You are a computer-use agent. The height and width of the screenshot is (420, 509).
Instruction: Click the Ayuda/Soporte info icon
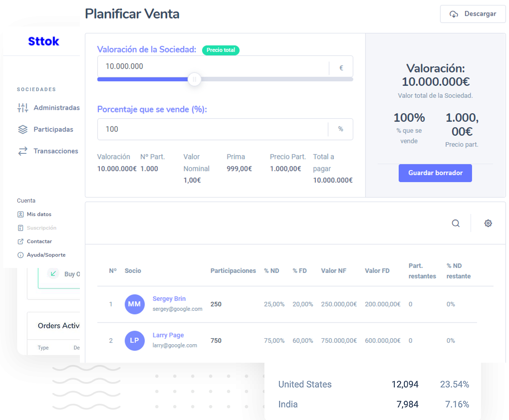coord(20,255)
